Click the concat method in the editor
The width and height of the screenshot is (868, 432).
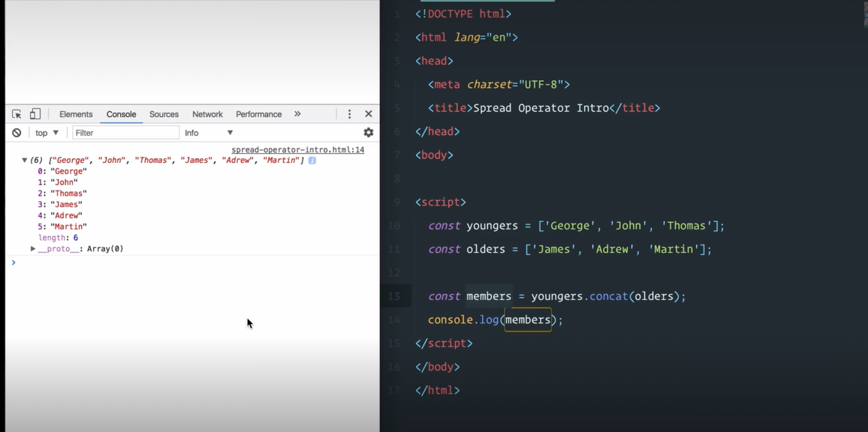608,296
